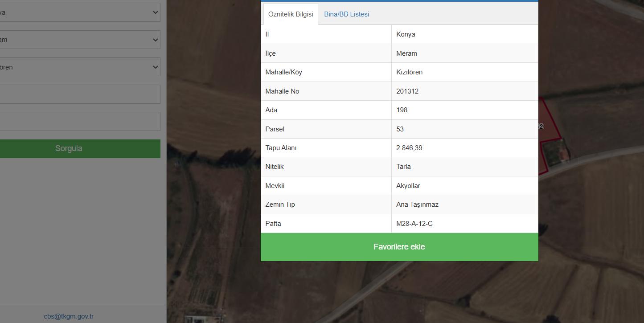Click the Mahalle No value 201312
The image size is (644, 323).
(x=407, y=91)
